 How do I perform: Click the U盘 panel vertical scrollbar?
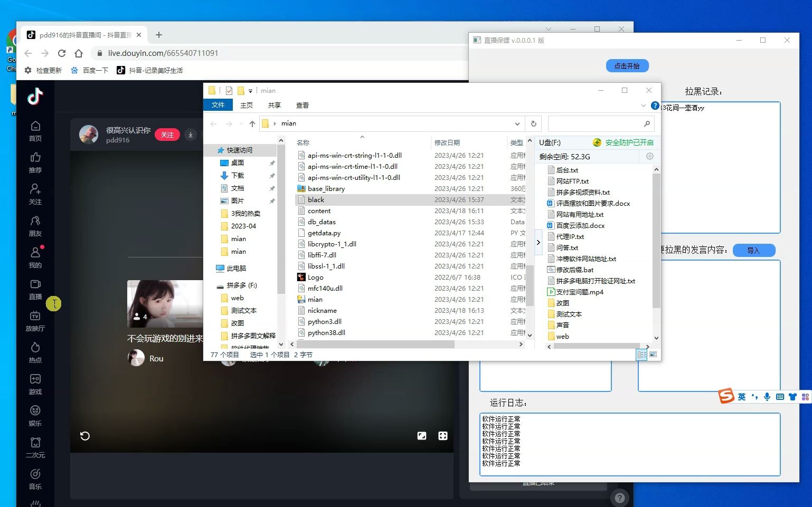pos(656,240)
